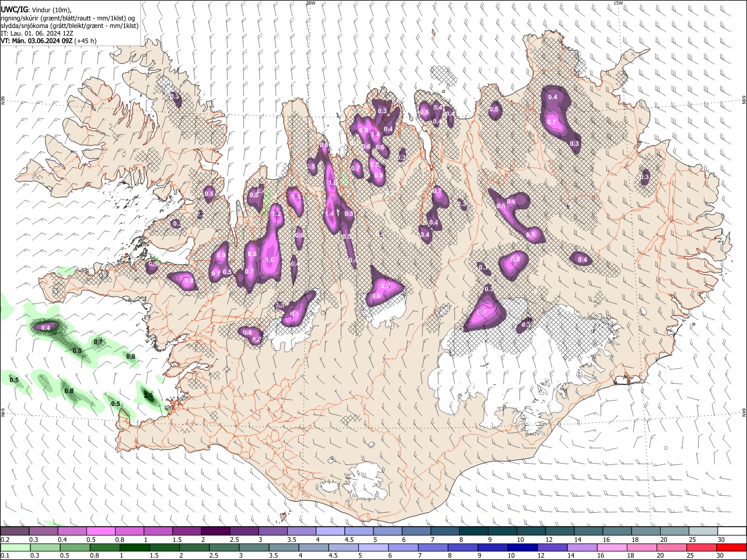
Task: Click the "30" label in the lower legend row
Action: pyautogui.click(x=721, y=556)
